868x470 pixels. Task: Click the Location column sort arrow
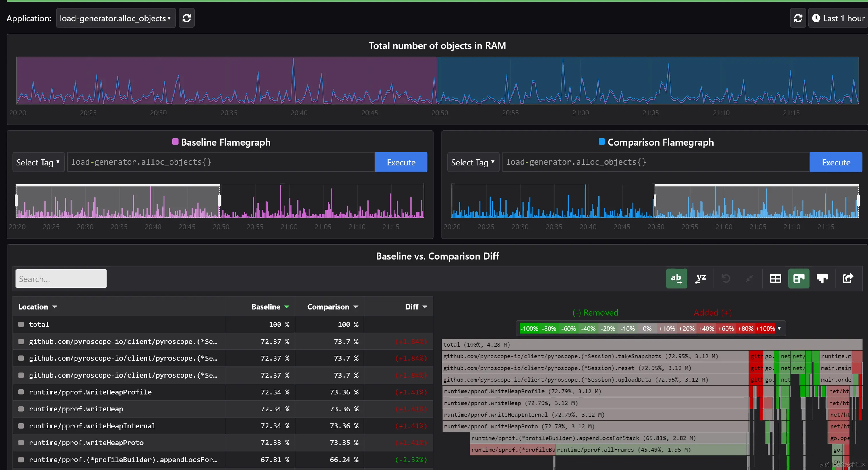point(55,307)
